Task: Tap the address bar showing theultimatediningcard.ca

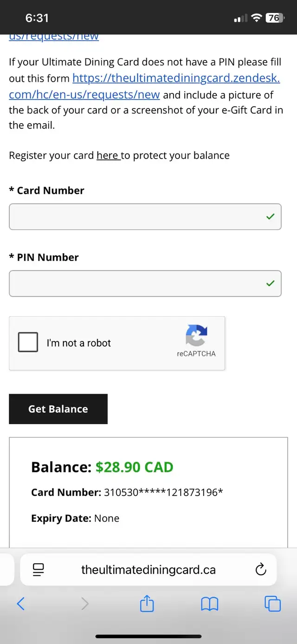Action: (148, 569)
